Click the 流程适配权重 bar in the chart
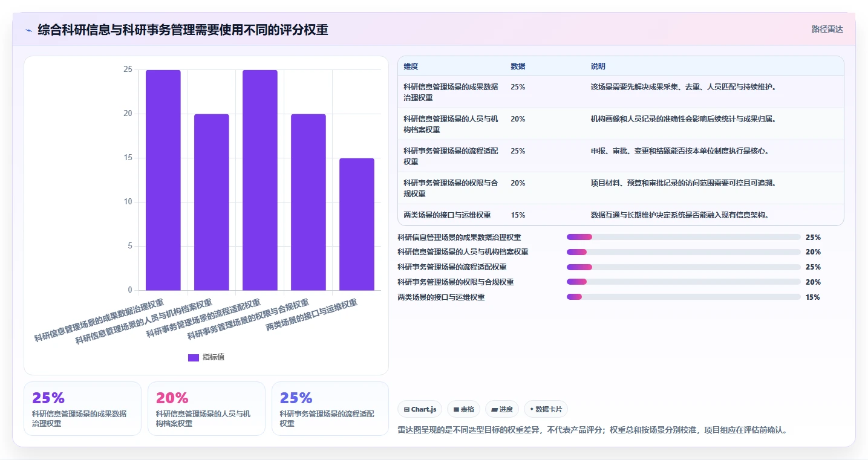 click(260, 180)
